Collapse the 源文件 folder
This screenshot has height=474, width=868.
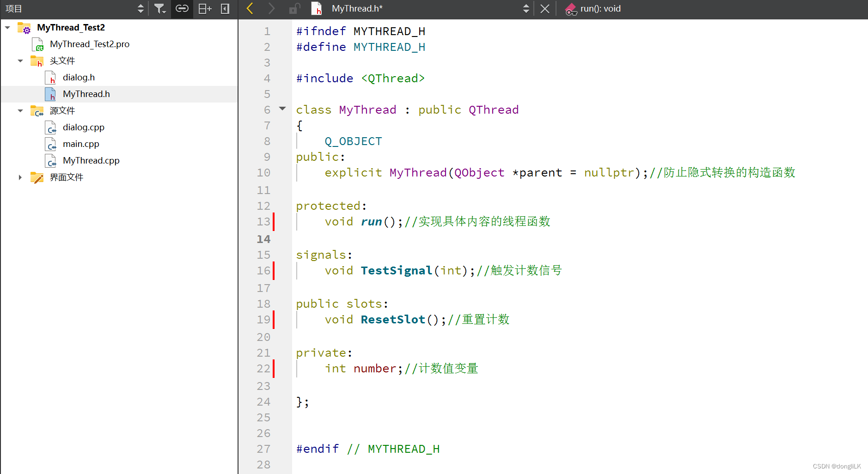pos(20,111)
